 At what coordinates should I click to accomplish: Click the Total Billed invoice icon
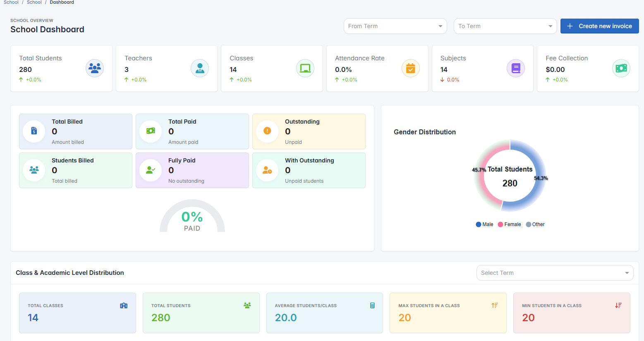pyautogui.click(x=34, y=131)
